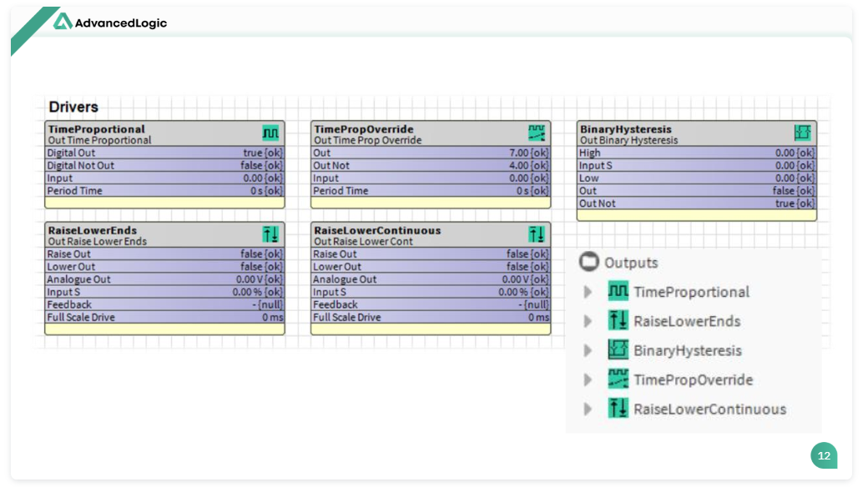Screen dimensions: 868x487
Task: Expand the RaiseLowerContinuous tree node
Action: click(x=588, y=409)
